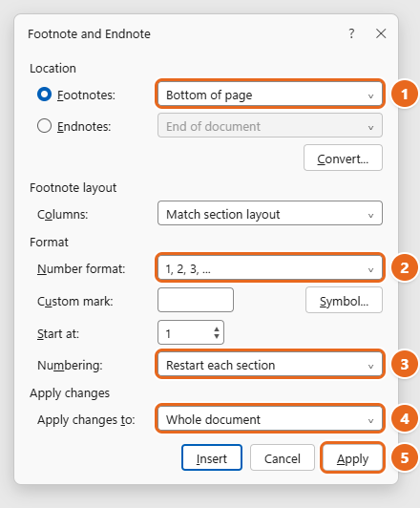The height and width of the screenshot is (508, 420).
Task: Click the Convert... button
Action: point(343,158)
